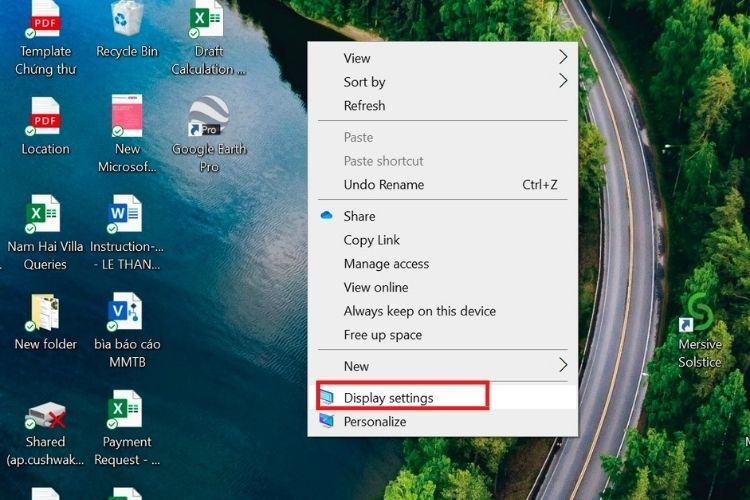This screenshot has height=500, width=750.
Task: Select the bìa báo cáo MMTB Visio icon
Action: click(125, 312)
